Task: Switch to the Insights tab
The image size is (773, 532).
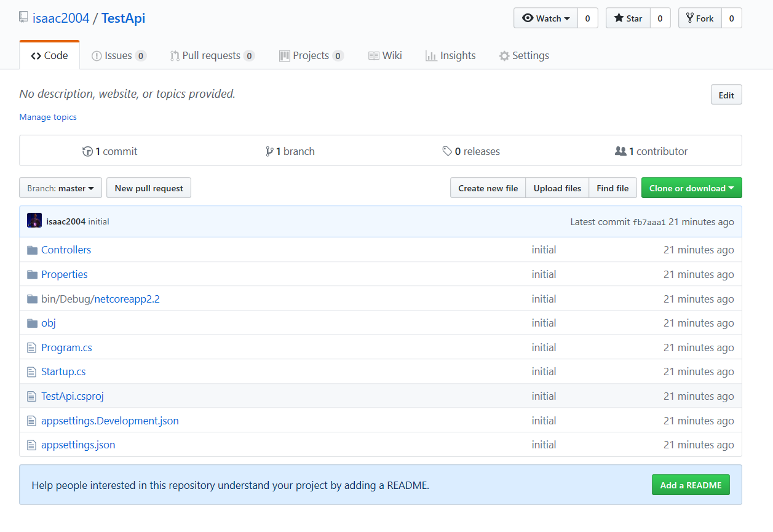Action: [451, 55]
